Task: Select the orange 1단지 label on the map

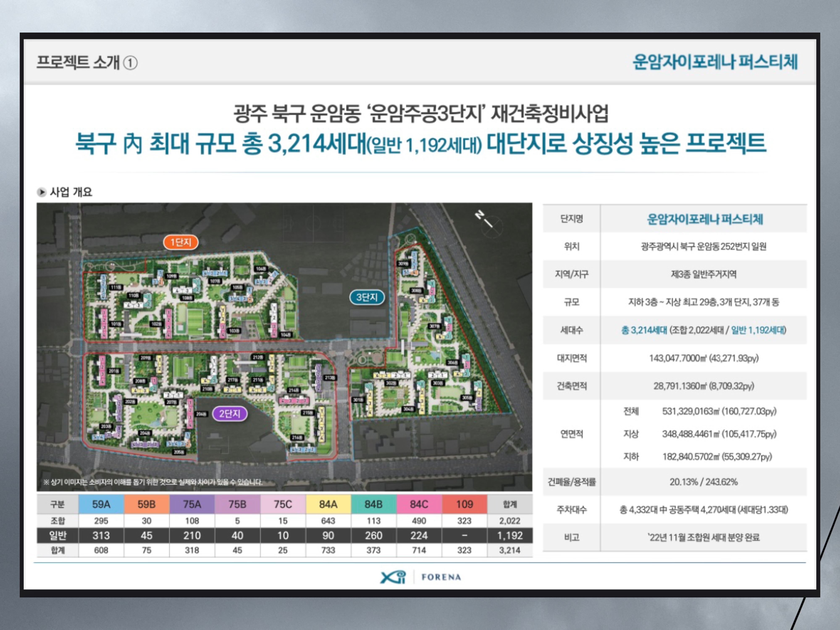Action: pyautogui.click(x=181, y=242)
